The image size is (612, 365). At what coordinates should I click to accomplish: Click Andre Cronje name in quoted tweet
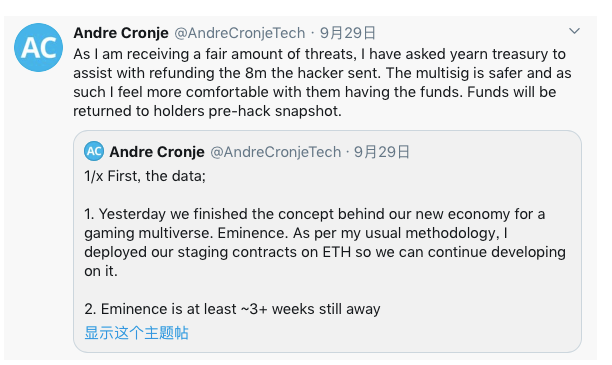tap(157, 152)
